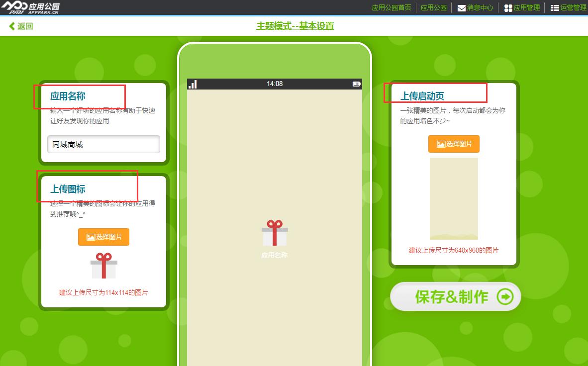Viewport: 588px width, 366px height.
Task: Click the list icon for 运营管理
Action: (555, 8)
